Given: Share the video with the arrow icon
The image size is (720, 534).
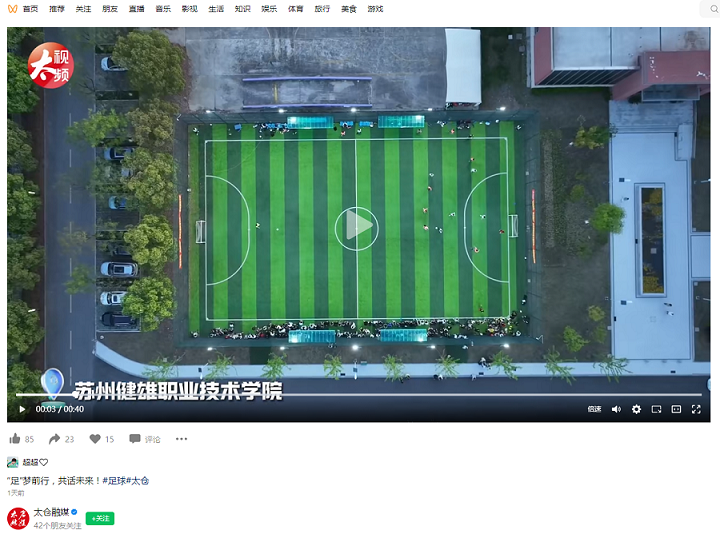Looking at the screenshot, I should [54, 439].
